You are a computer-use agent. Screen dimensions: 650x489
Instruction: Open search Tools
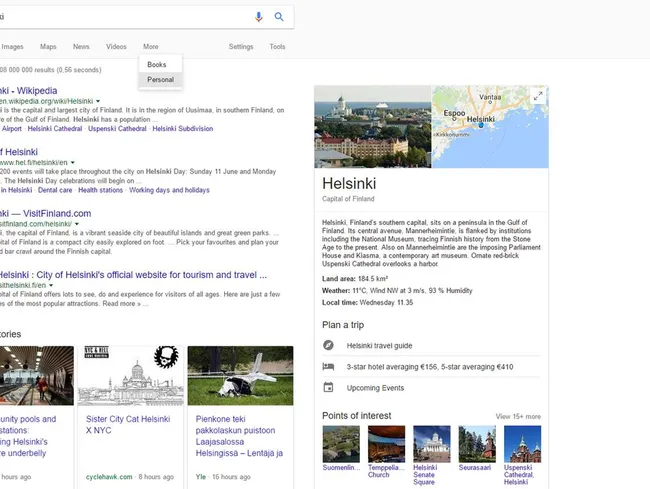pyautogui.click(x=277, y=46)
